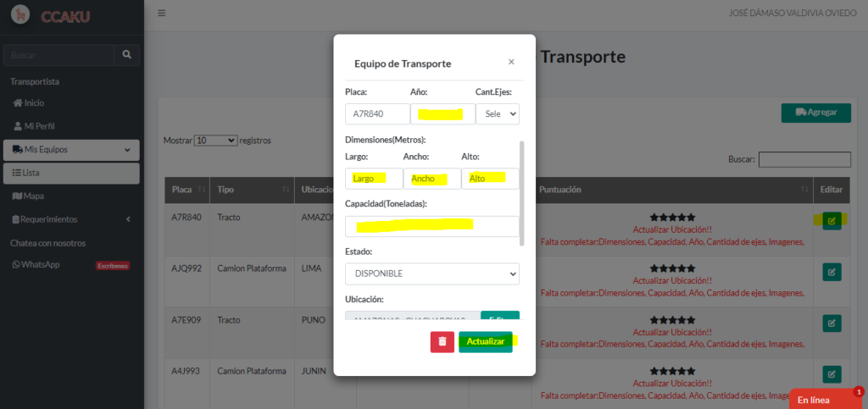Edit the A7R840 row with pencil icon
Image resolution: width=868 pixels, height=409 pixels.
(832, 221)
